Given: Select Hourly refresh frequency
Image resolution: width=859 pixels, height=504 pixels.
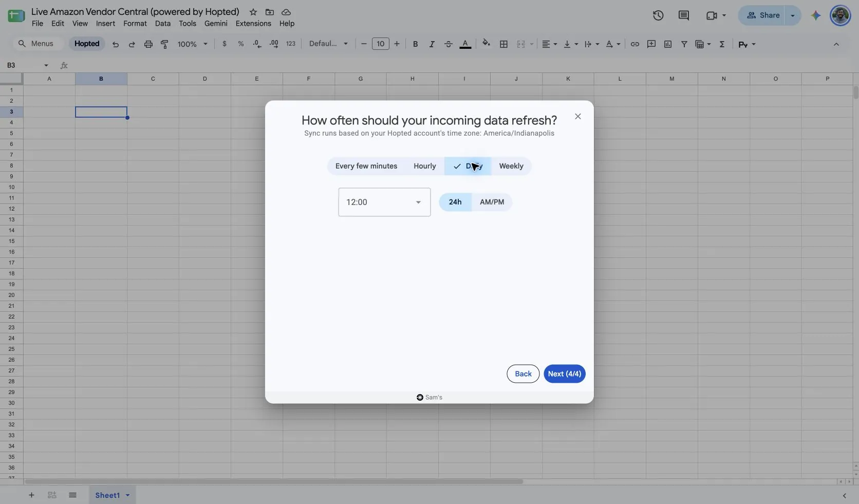Looking at the screenshot, I should click(425, 166).
